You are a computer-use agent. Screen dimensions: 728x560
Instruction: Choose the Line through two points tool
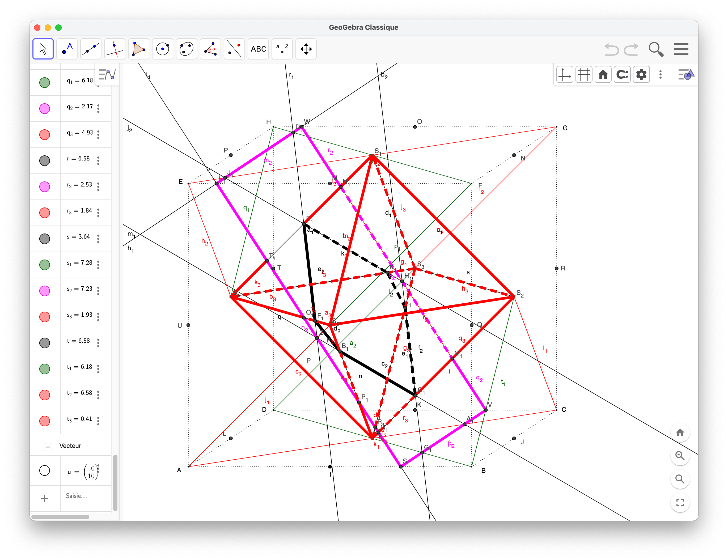pyautogui.click(x=91, y=49)
